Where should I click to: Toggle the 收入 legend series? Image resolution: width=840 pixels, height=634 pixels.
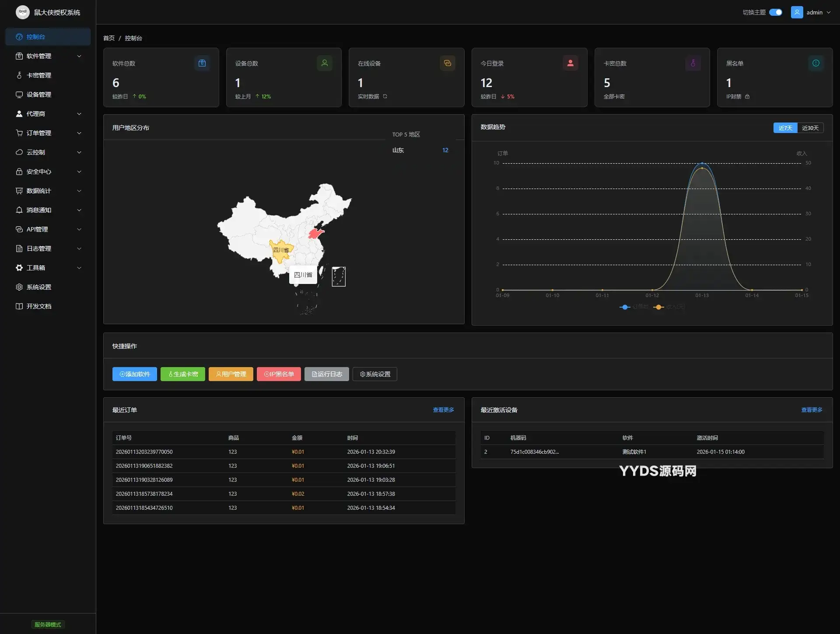[669, 307]
